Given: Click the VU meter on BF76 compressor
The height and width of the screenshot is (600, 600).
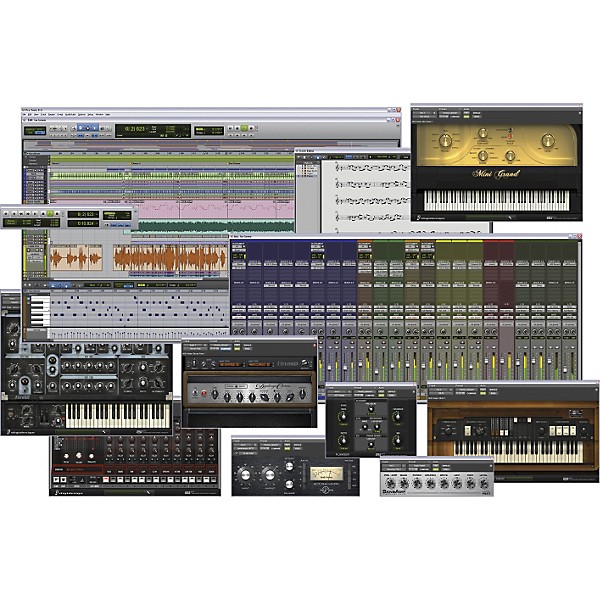Looking at the screenshot, I should 326,474.
